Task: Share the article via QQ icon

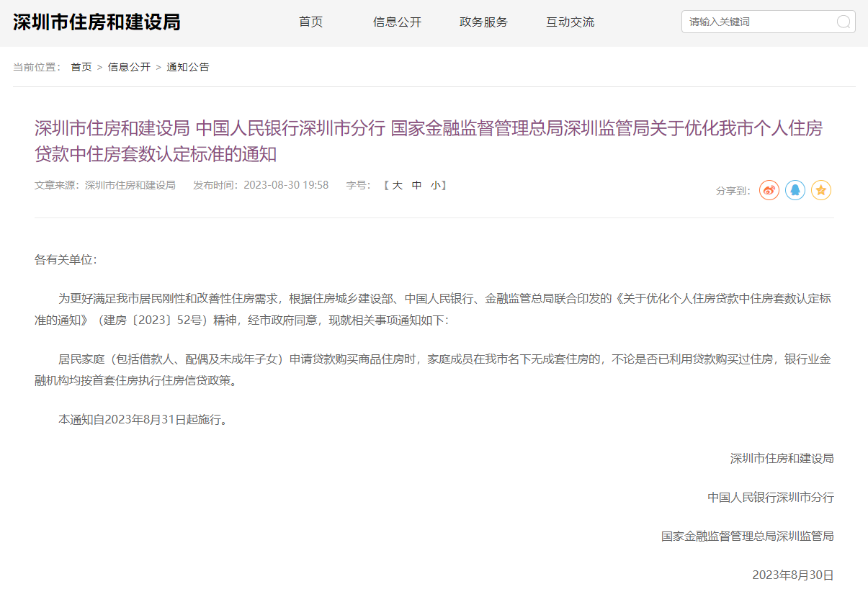Action: tap(795, 190)
